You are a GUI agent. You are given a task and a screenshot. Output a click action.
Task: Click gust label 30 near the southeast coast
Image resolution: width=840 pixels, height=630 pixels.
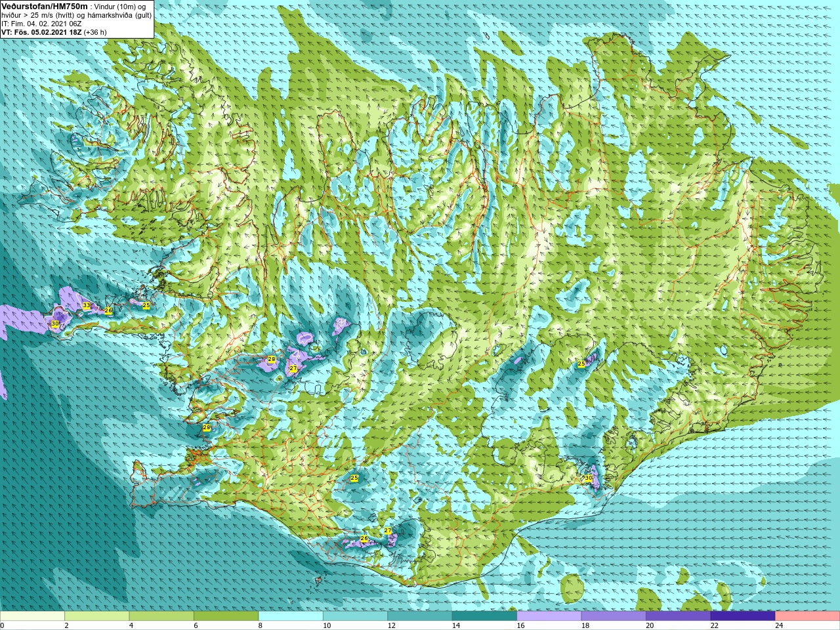(588, 478)
